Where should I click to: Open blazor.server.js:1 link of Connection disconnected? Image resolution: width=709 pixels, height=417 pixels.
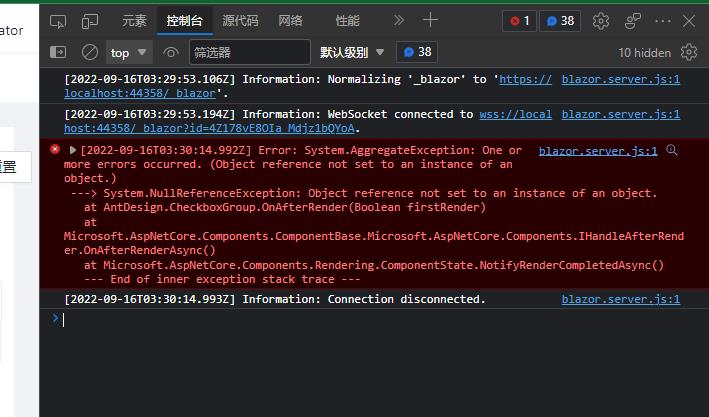click(x=620, y=299)
